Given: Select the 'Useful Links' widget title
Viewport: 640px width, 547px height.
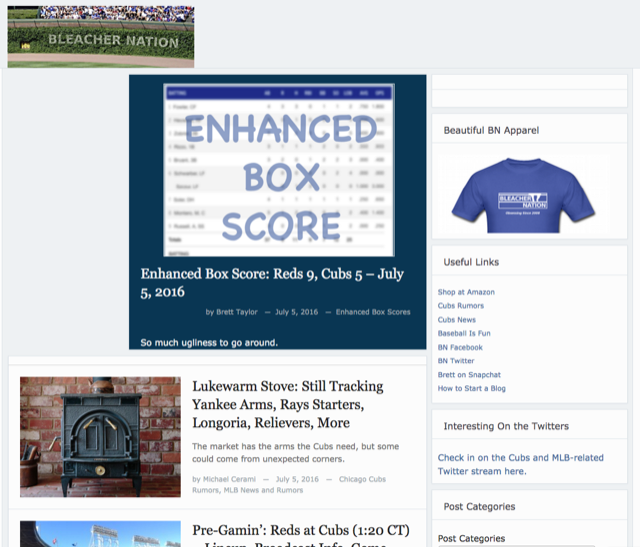Looking at the screenshot, I should [471, 262].
